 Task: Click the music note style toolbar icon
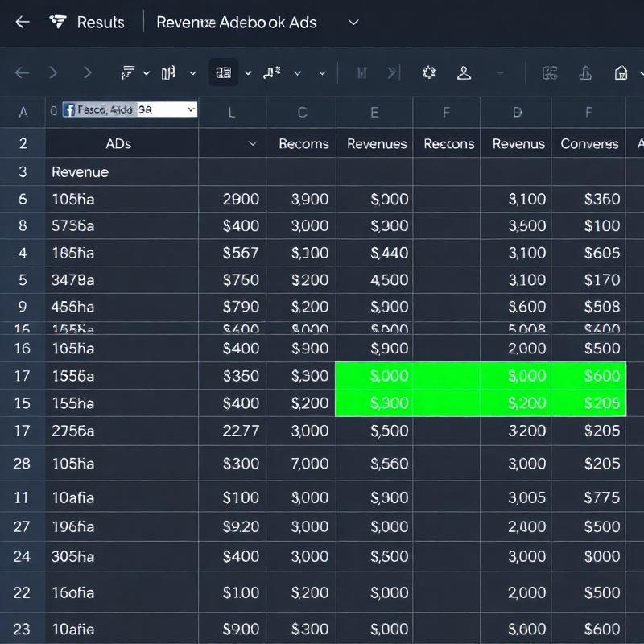(272, 72)
